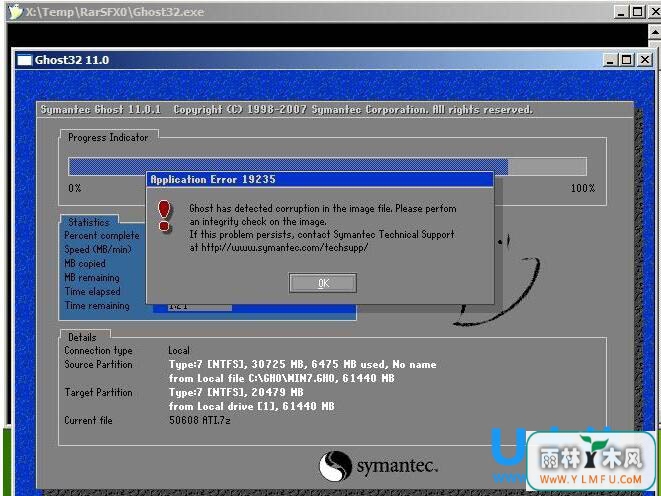Screen dimensions: 661x496
Task: Click the 'Progress Indicator' label
Action: pos(108,137)
